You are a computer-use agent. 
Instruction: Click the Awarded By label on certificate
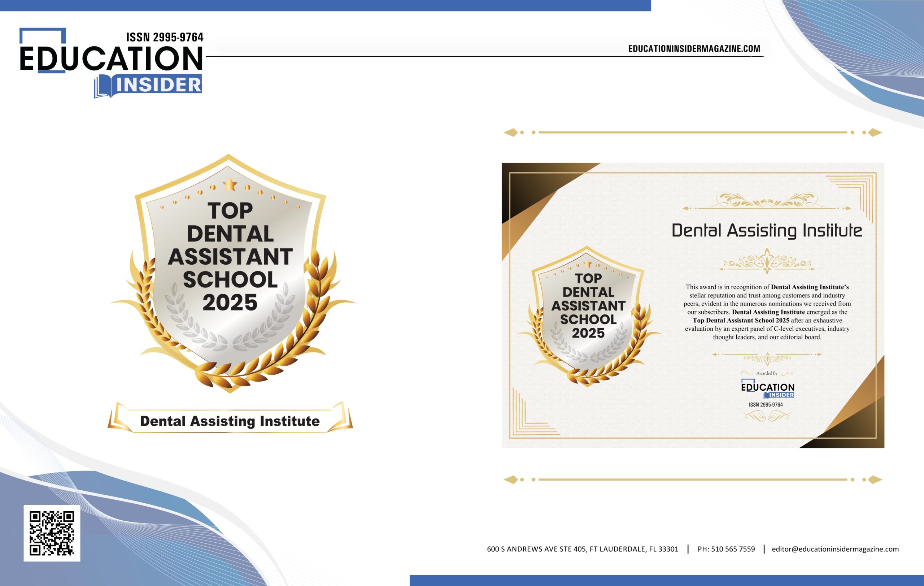pos(767,373)
